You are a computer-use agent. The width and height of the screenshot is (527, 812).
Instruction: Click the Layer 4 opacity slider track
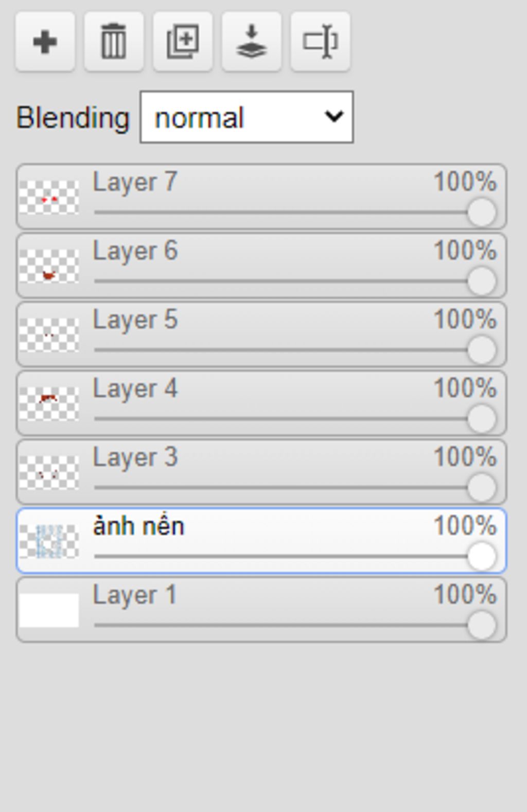tap(278, 418)
